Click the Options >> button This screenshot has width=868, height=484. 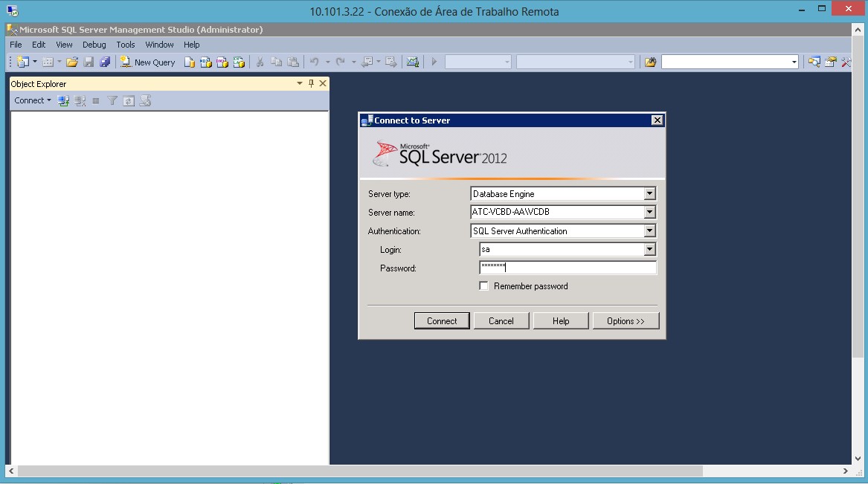click(626, 321)
